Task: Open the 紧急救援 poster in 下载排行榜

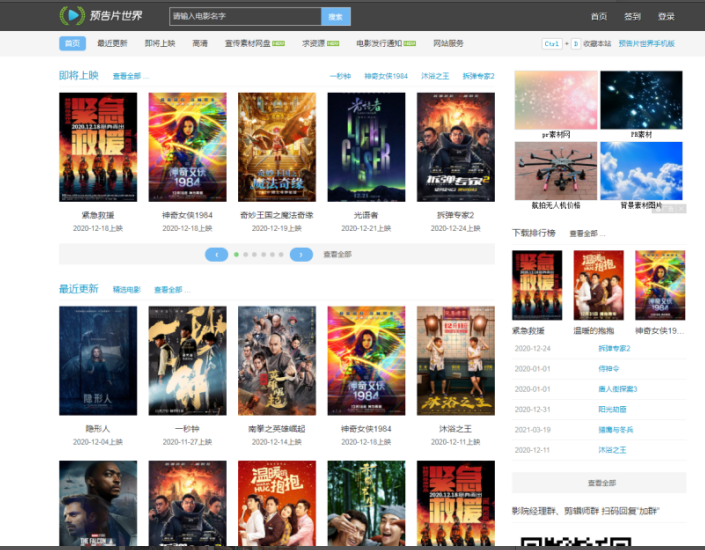Action: point(537,285)
